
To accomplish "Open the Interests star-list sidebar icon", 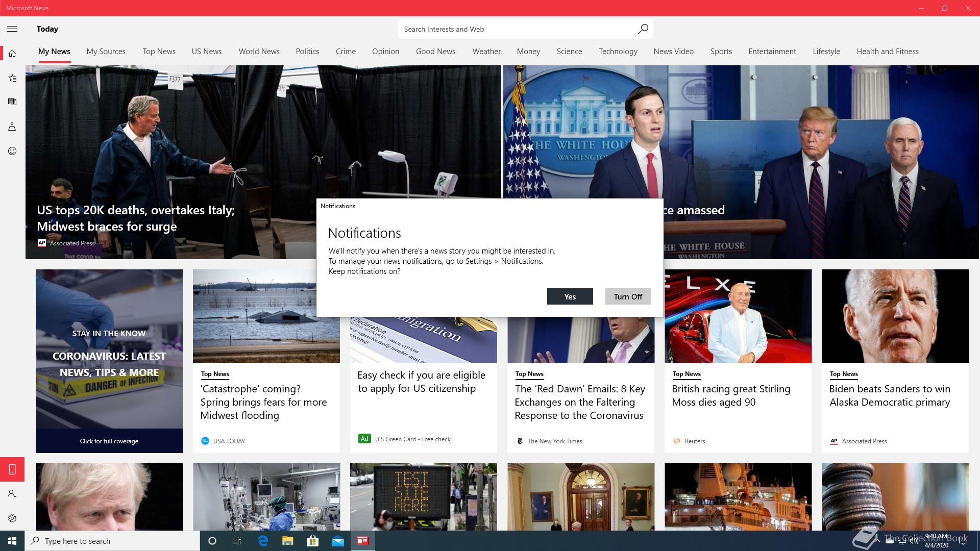I will [12, 78].
